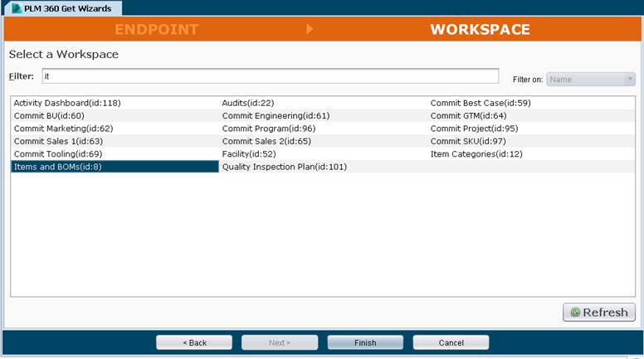Select Quality Inspection Plan(id:101) workspace
Screen dimensions: 644x359
[x=284, y=167]
